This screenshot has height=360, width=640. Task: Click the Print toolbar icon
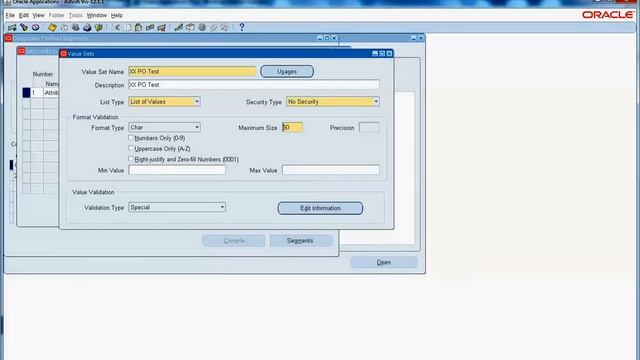[87, 27]
